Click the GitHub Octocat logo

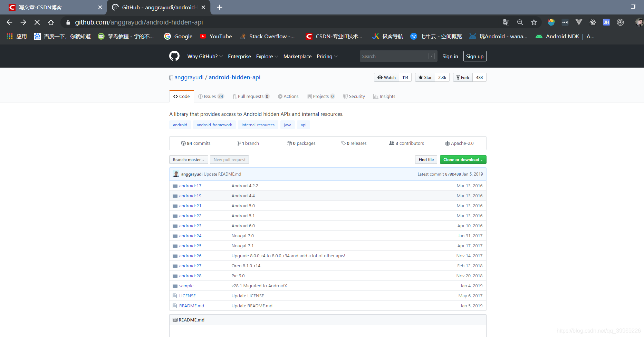(x=174, y=56)
